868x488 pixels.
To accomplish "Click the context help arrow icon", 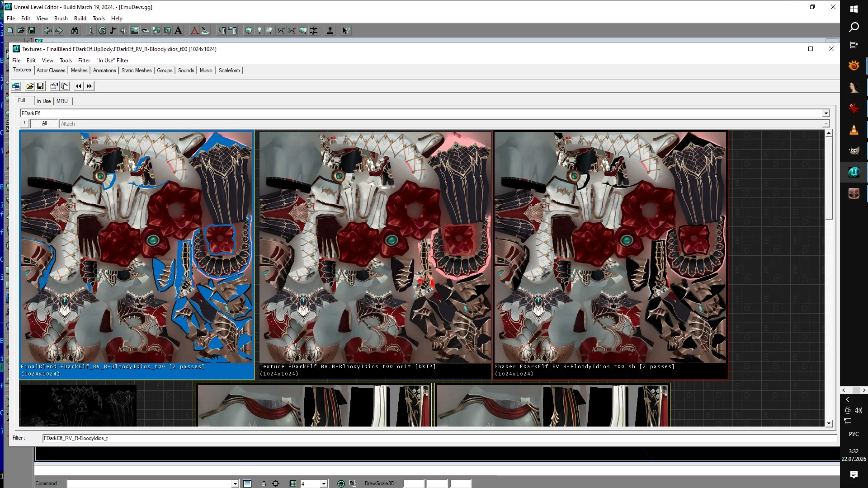I will 346,30.
